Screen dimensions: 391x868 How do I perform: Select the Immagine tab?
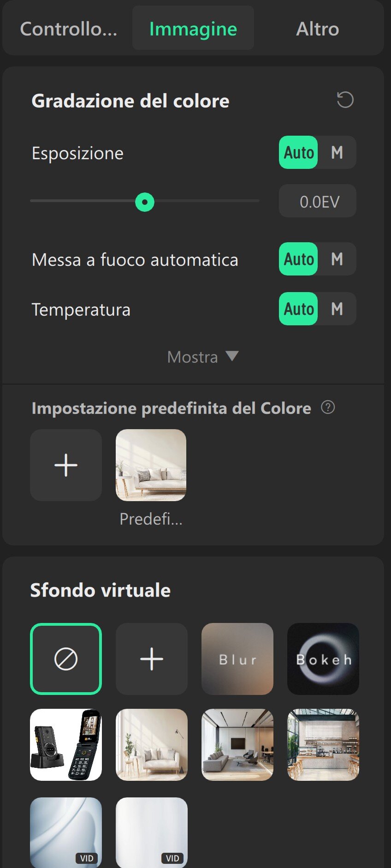tap(193, 29)
